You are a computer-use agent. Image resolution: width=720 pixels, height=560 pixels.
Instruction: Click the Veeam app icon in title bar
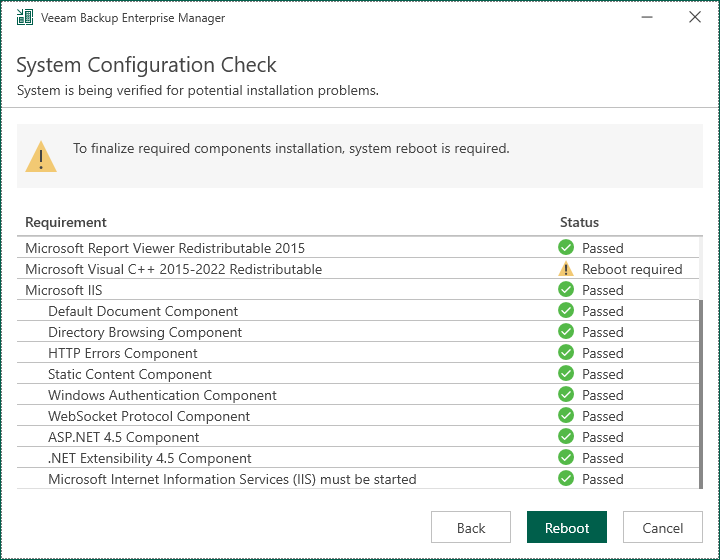pyautogui.click(x=24, y=18)
